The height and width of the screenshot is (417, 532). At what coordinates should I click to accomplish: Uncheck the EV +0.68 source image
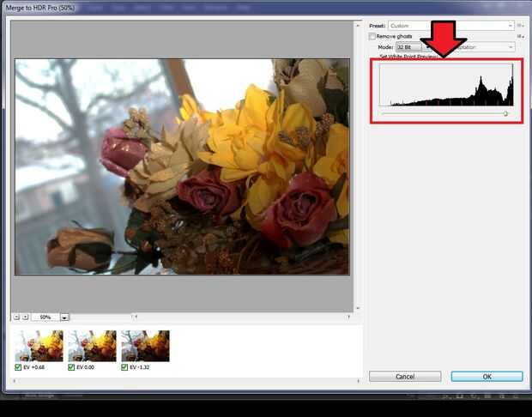tap(18, 367)
